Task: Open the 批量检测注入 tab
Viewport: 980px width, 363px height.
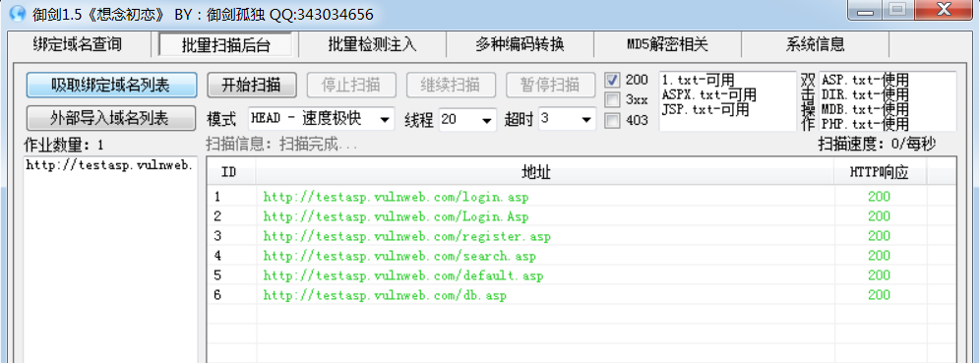Action: tap(373, 44)
